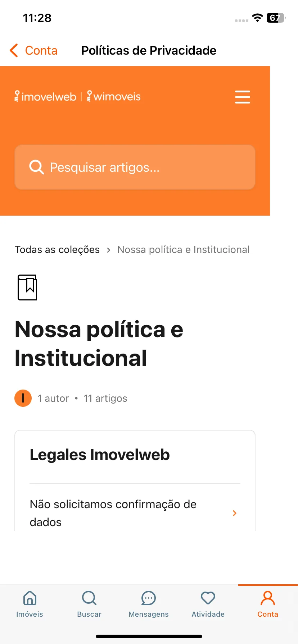Viewport: 298px width, 644px height.
Task: Focus the Pesquisar artigos search field
Action: coord(135,167)
